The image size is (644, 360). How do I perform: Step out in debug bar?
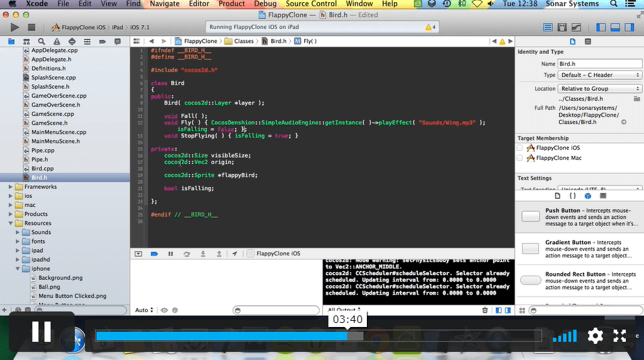(x=219, y=253)
